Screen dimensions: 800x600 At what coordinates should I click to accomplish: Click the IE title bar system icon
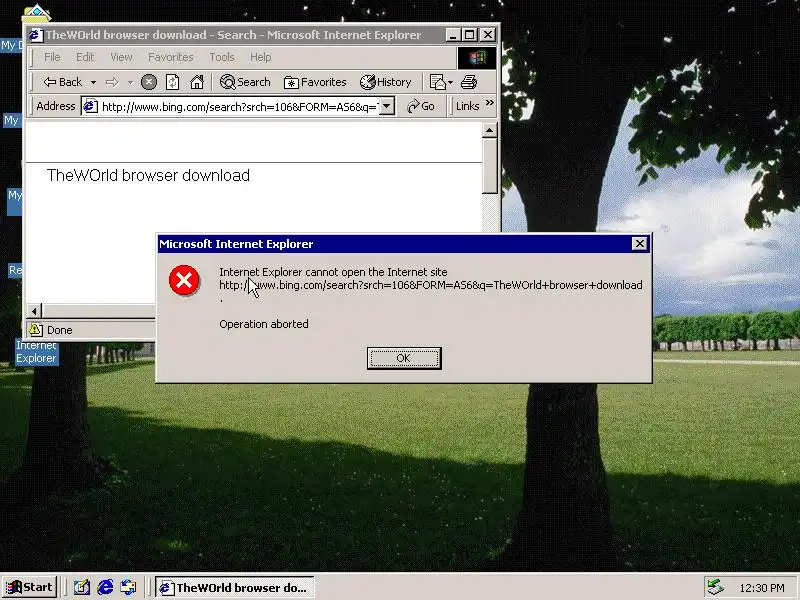tap(35, 35)
